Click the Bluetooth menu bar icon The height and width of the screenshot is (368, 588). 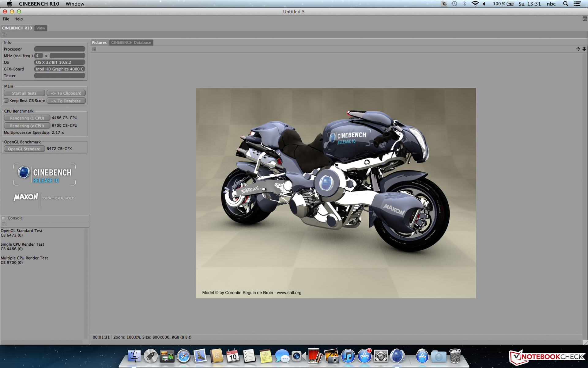tap(465, 4)
